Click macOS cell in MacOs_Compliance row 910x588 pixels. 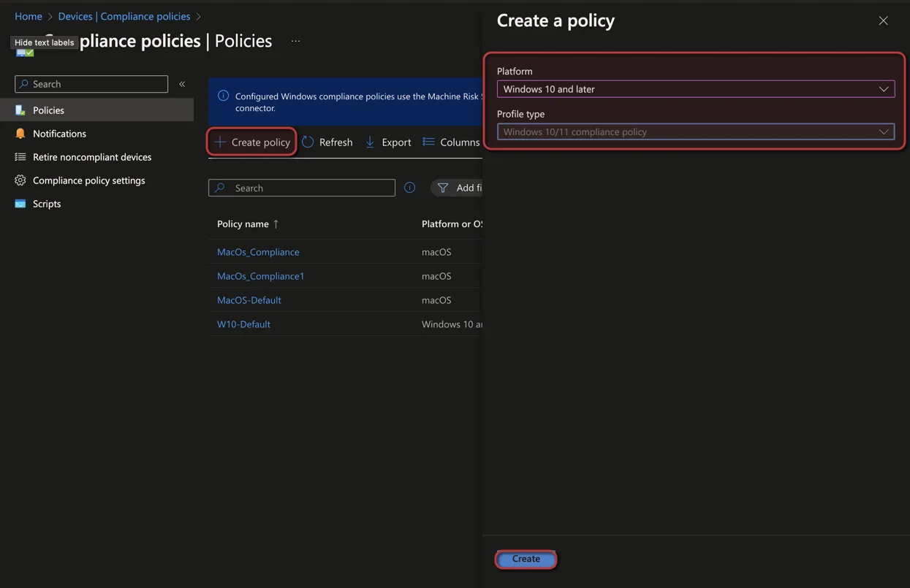(x=436, y=252)
